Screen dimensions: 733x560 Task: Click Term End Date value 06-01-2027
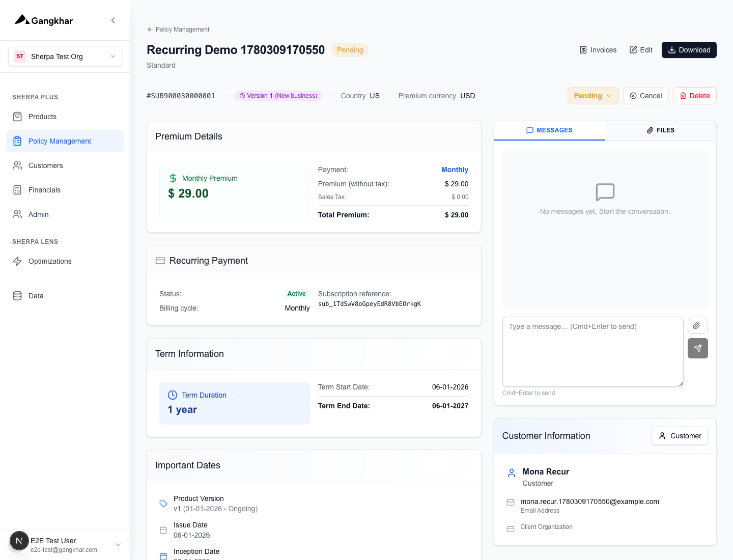point(450,406)
